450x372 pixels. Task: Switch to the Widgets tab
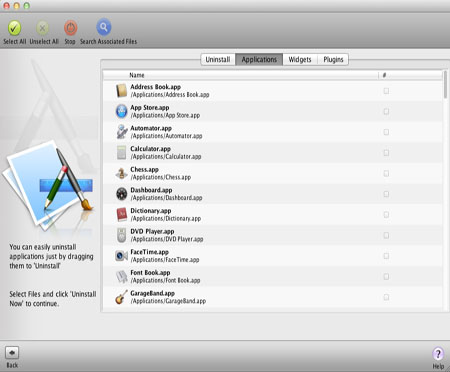tap(300, 59)
